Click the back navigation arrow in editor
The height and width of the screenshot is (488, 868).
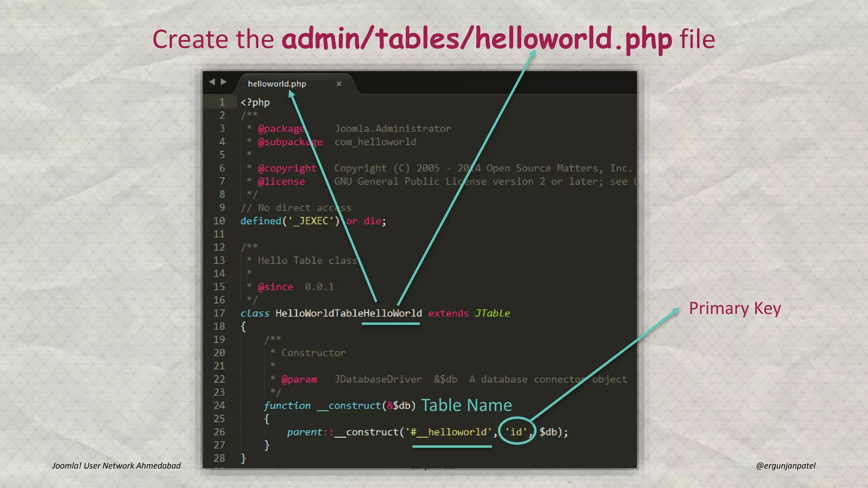[x=212, y=82]
